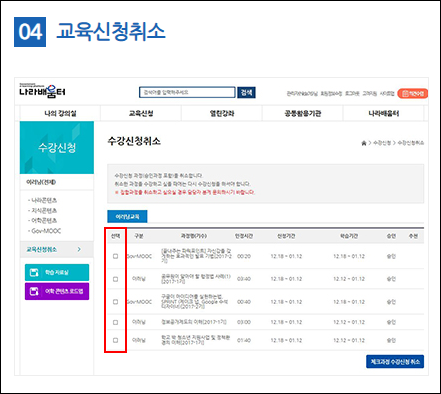Click the 03:00 recognized-time cell
The width and height of the screenshot is (441, 394).
point(244,322)
